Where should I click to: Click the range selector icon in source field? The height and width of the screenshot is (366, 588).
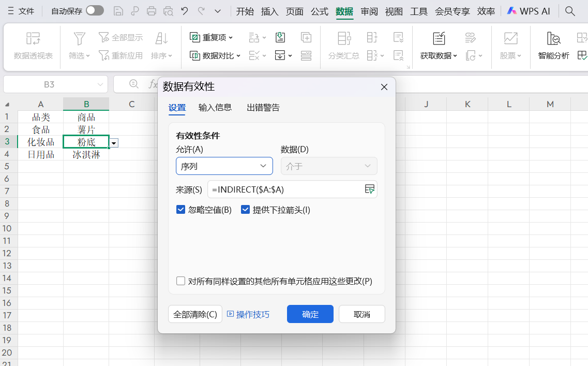369,189
